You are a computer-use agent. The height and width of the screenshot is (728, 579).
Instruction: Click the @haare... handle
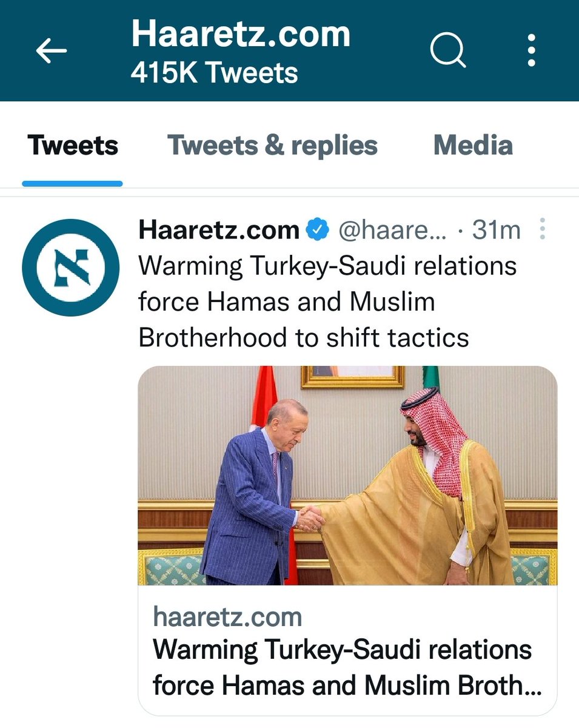tap(392, 231)
